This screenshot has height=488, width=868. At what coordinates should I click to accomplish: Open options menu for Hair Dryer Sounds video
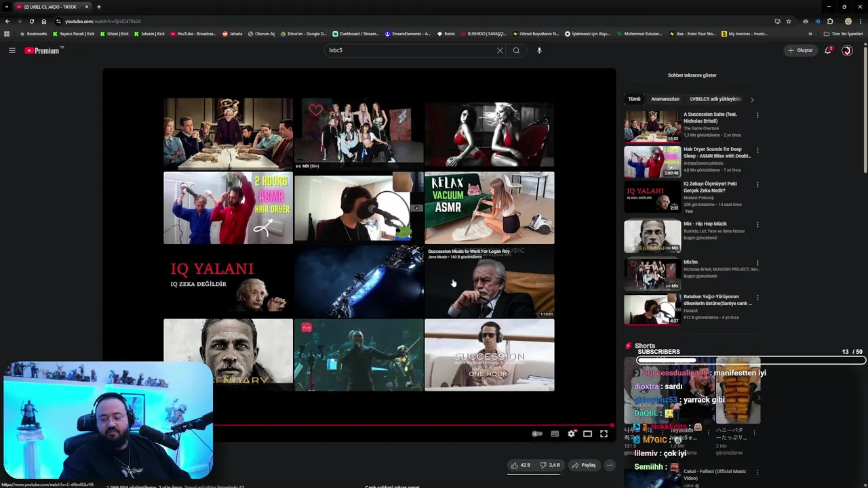[757, 150]
